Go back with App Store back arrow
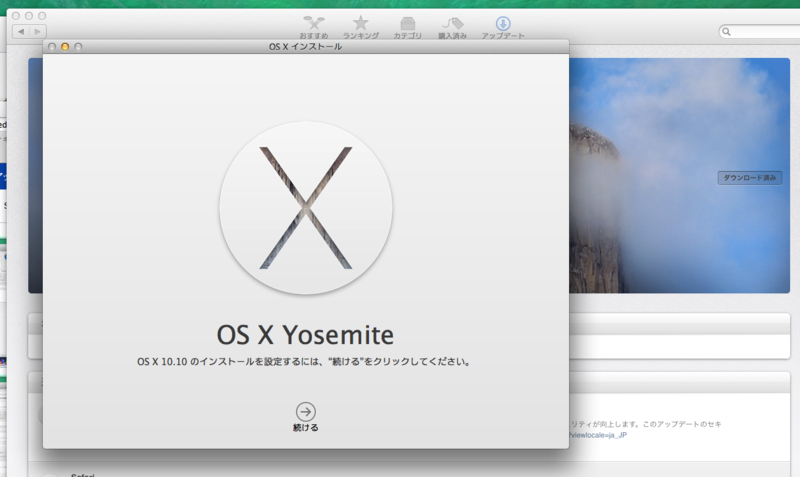 coord(21,32)
